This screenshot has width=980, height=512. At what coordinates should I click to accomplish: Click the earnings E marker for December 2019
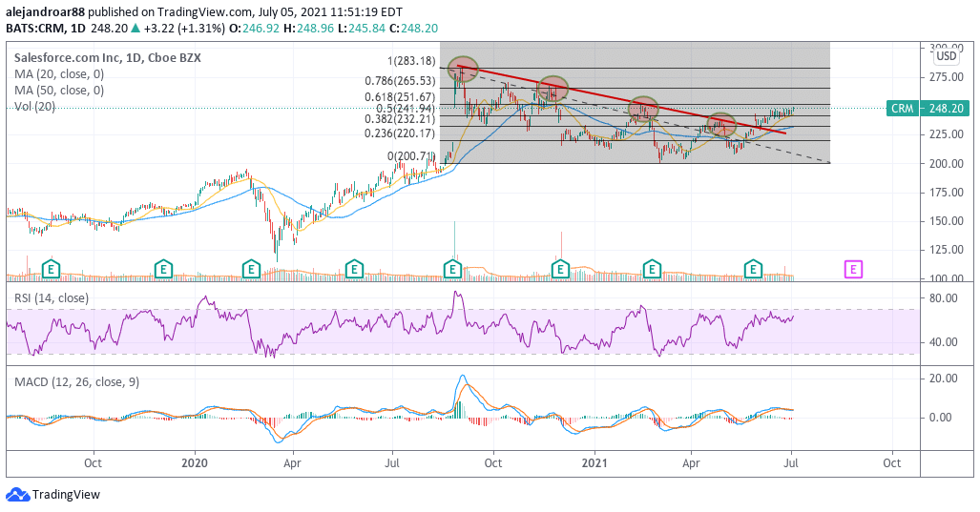tap(163, 270)
